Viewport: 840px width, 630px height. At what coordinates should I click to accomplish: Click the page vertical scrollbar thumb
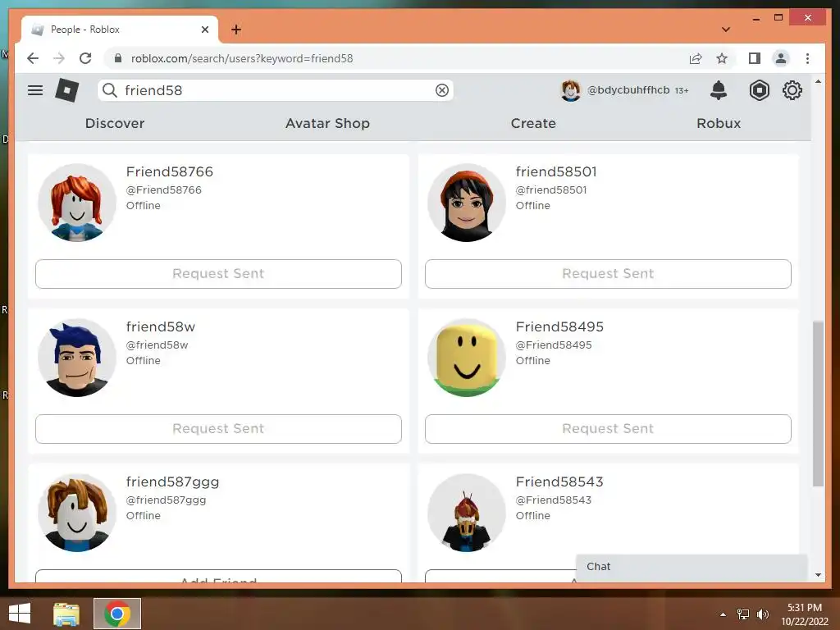(818, 404)
